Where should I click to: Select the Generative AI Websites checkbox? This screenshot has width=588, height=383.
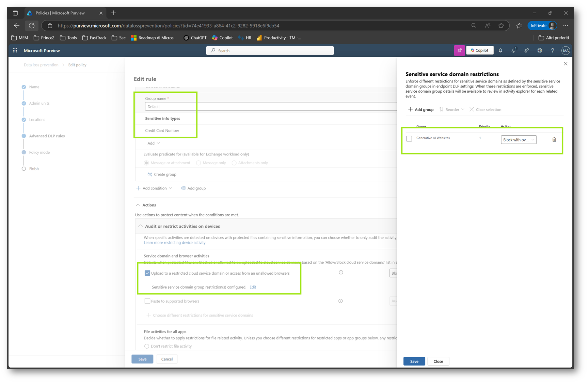pyautogui.click(x=409, y=139)
